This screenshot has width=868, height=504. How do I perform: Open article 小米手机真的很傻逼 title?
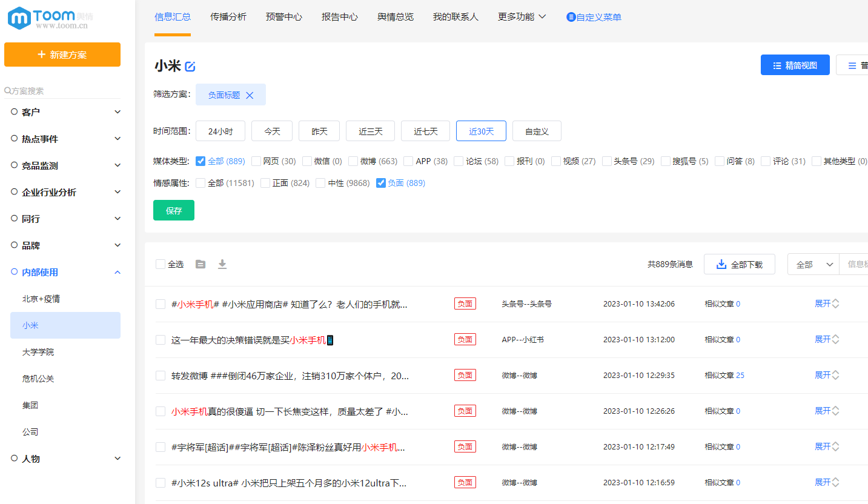coord(290,411)
